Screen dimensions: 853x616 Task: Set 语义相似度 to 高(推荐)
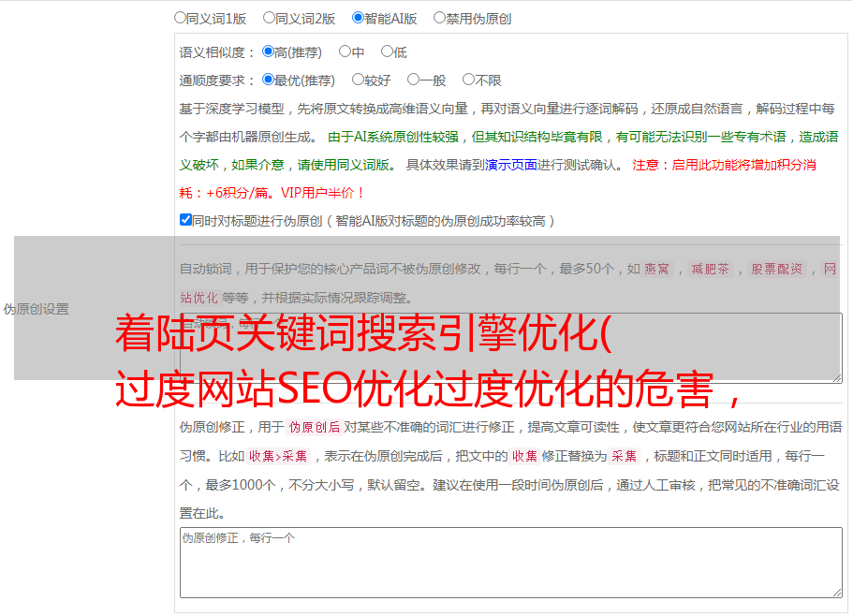pyautogui.click(x=268, y=51)
